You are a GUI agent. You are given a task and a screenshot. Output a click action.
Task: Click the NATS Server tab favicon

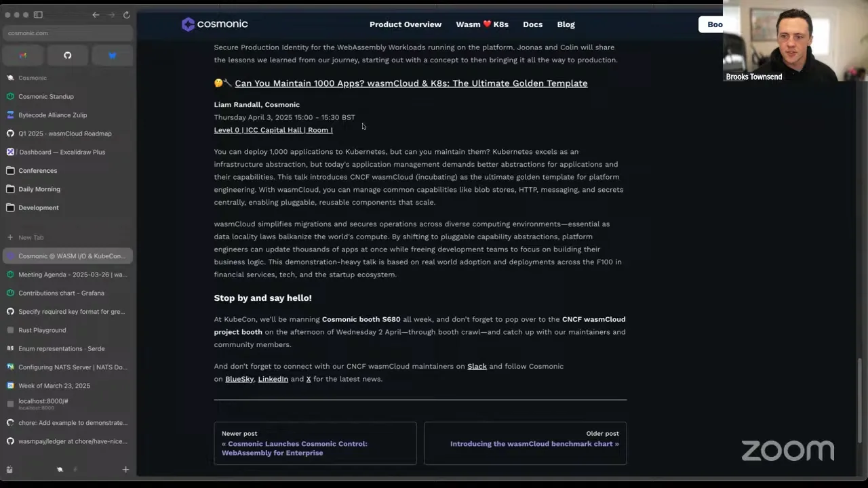click(x=10, y=367)
